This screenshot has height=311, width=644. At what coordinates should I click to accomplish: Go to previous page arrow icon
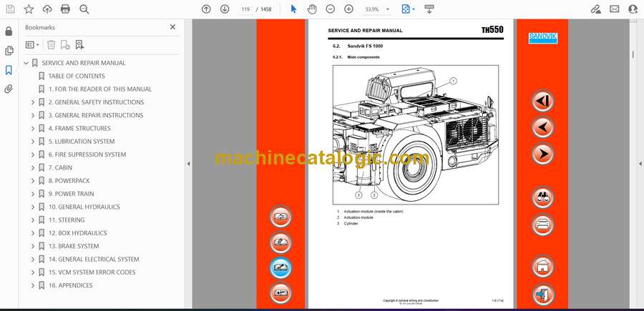point(206,9)
